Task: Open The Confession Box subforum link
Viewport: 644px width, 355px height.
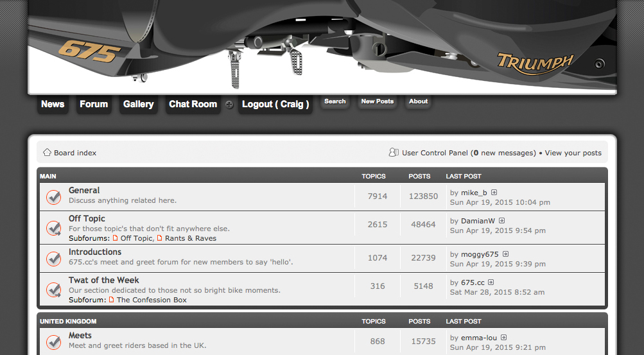Action: pyautogui.click(x=152, y=300)
